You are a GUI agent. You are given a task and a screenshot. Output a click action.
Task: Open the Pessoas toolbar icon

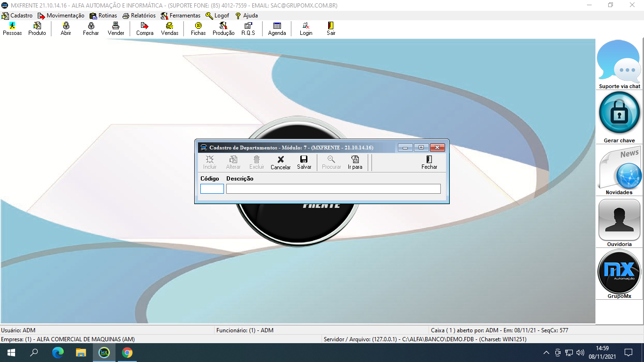coord(12,29)
